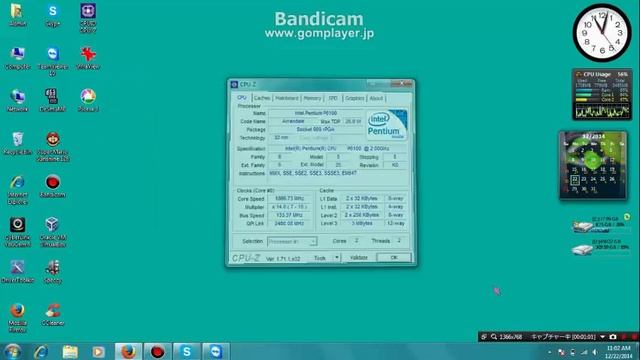Open Internet Explorer desktop shortcut

18,189
